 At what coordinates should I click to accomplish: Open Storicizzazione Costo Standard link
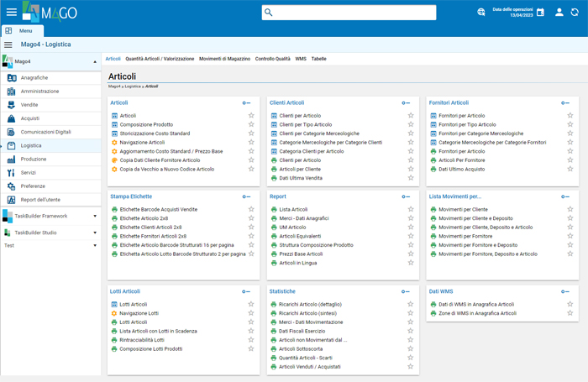[155, 133]
